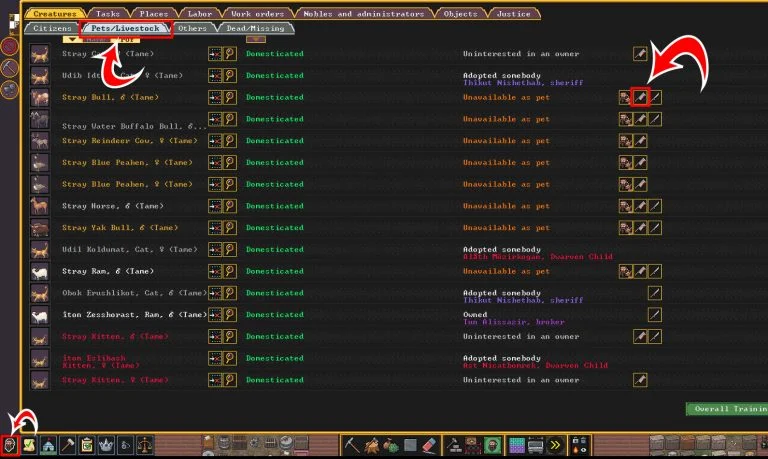Screen dimensions: 768x459
Task: Open the zones dwarf-face icon
Action: (492, 445)
